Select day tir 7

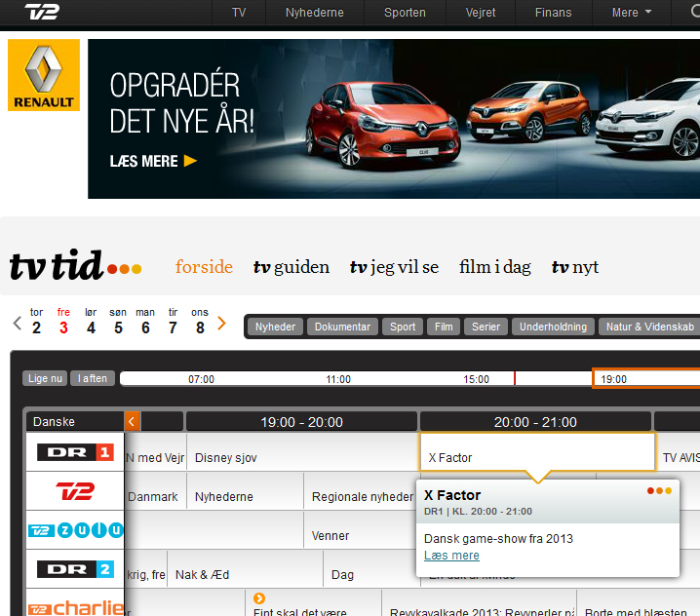point(173,322)
